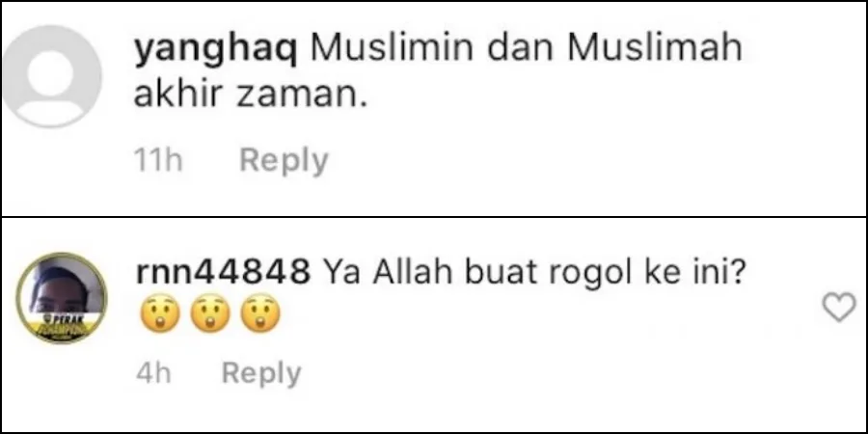Tap the last astonished face emoji
Viewport: 868px width, 434px height.
(260, 312)
